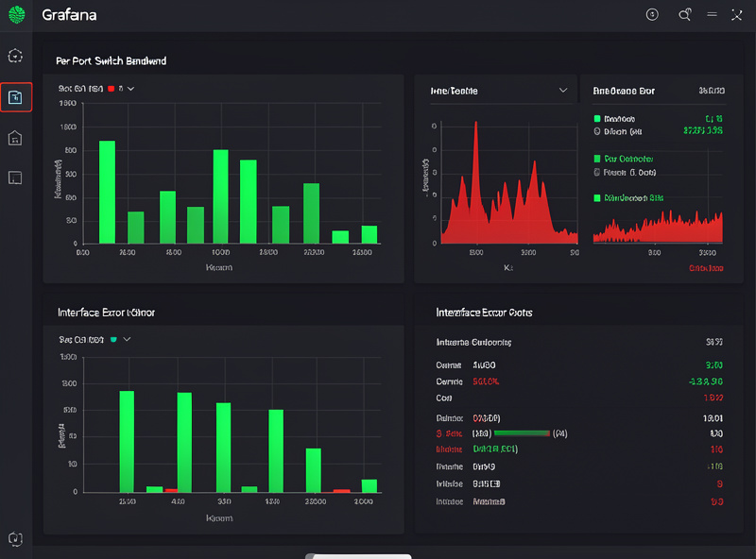The width and height of the screenshot is (756, 559).
Task: Open the clock icon in top bar
Action: tap(652, 15)
